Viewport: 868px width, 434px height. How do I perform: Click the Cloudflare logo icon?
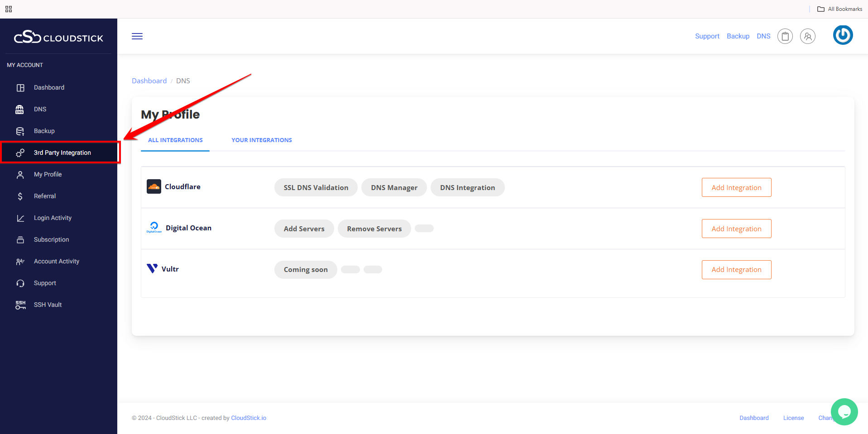[154, 186]
